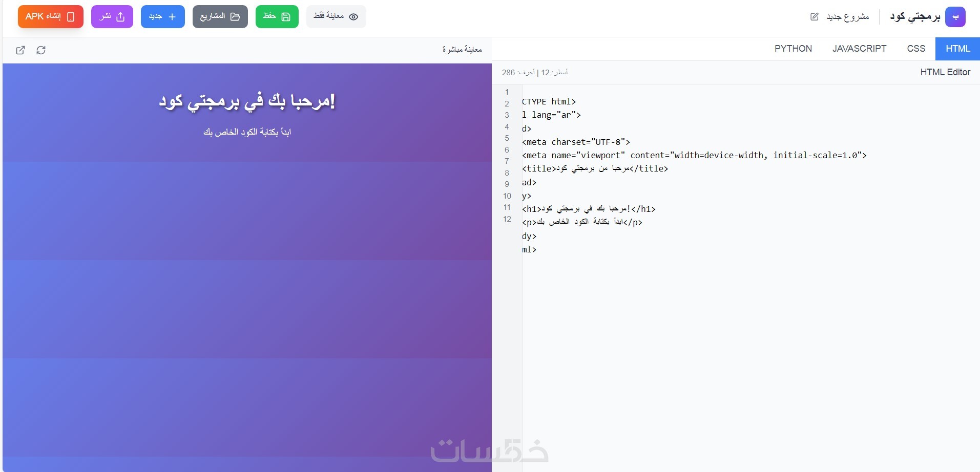Open the المشاريع projects list
Viewport: 980px width, 472px height.
click(x=220, y=17)
